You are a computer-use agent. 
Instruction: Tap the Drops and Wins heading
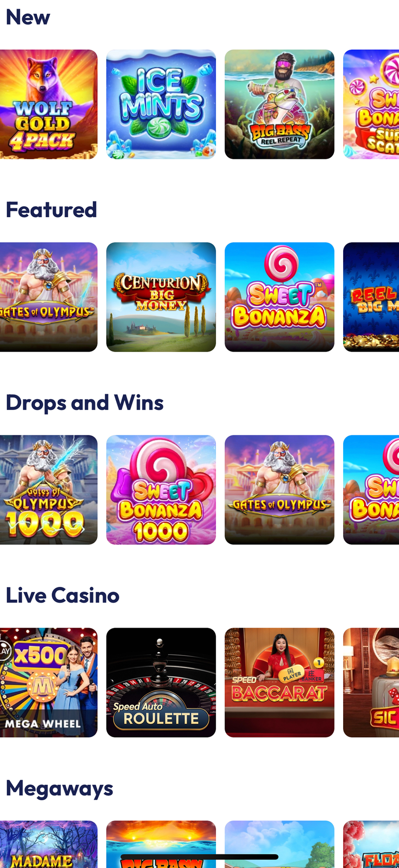pos(85,403)
